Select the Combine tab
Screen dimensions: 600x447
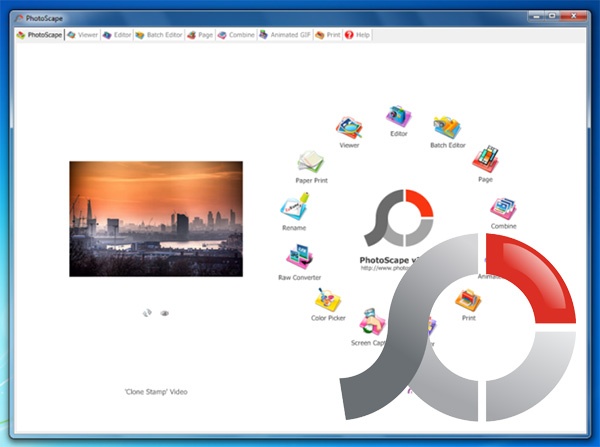coord(236,35)
